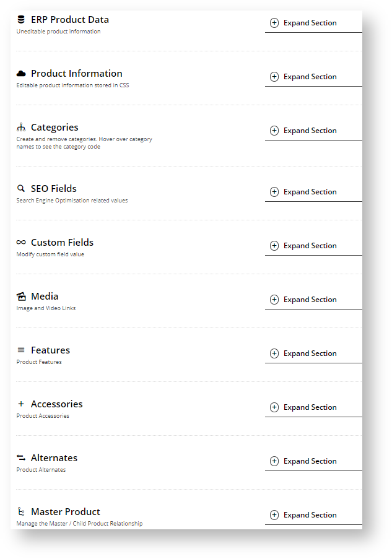Click the plus icon beside Accessories heading

(x=21, y=404)
